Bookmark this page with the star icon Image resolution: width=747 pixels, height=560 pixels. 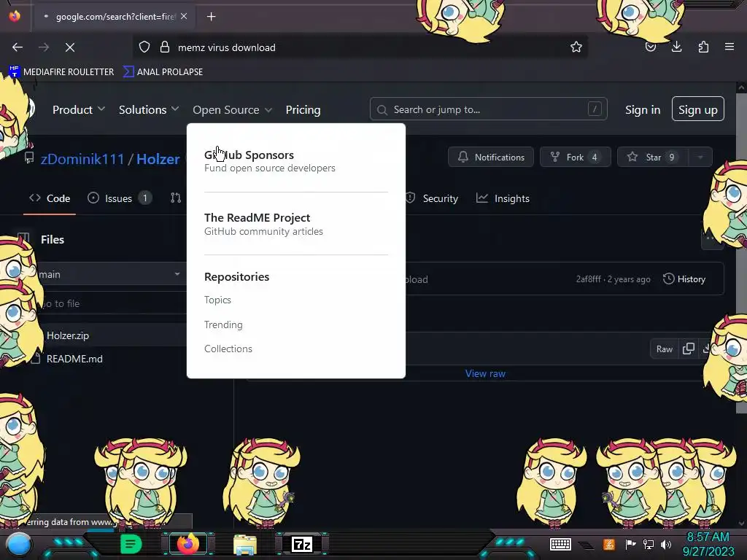tap(576, 47)
